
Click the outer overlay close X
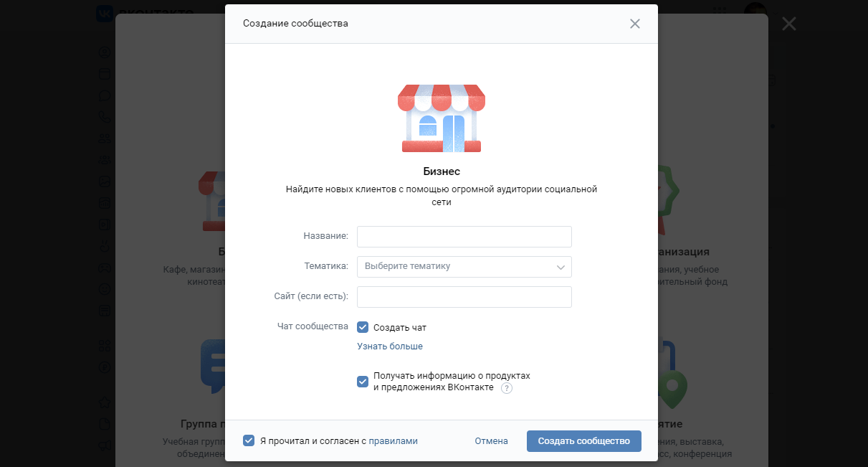789,24
